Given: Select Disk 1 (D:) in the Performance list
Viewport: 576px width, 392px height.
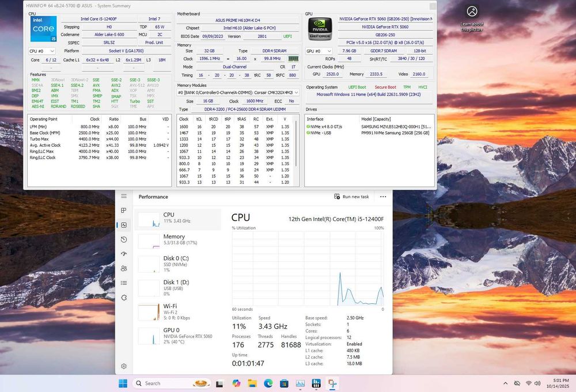Looking at the screenshot, I should [178, 288].
